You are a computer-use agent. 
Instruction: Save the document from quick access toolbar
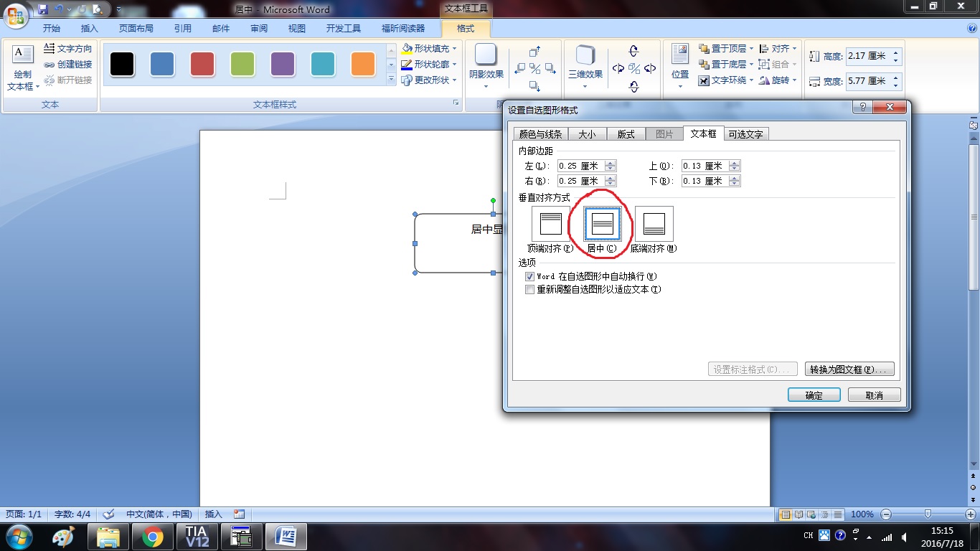(43, 9)
